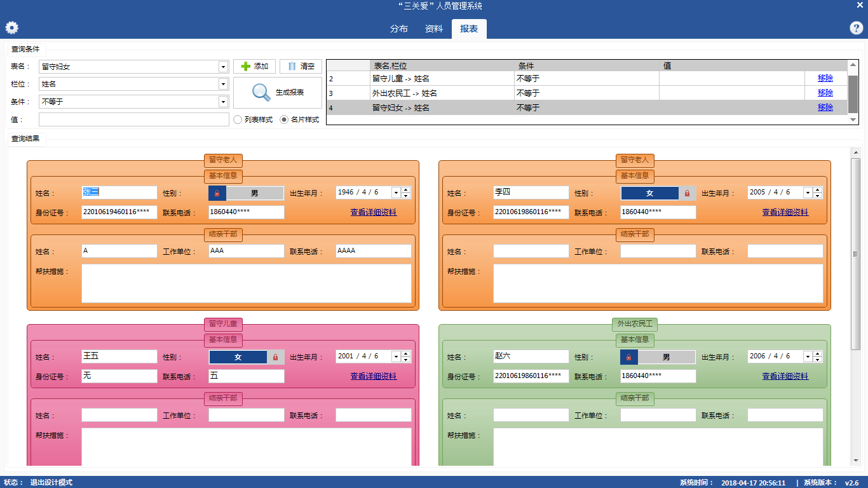Toggle 张三's gender switch showing 男
Viewport: 868px width, 488px height.
[x=247, y=193]
